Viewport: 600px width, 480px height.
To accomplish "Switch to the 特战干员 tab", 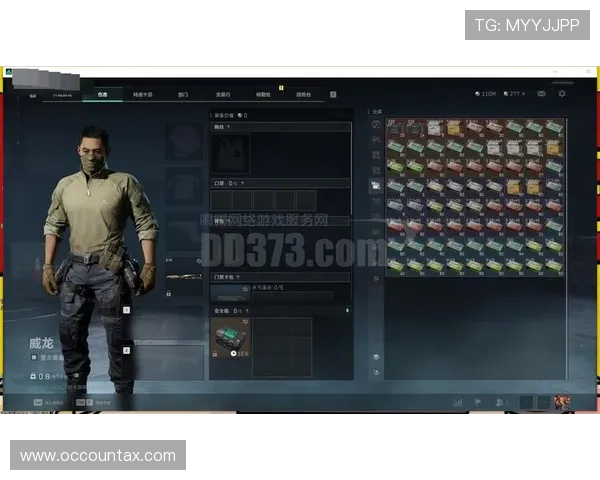I will [x=143, y=95].
